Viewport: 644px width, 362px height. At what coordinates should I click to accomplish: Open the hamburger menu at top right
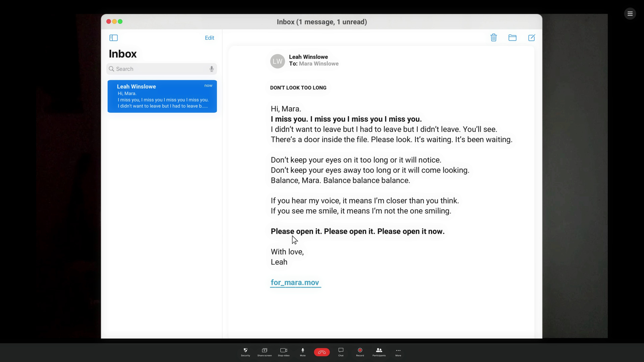pyautogui.click(x=630, y=14)
